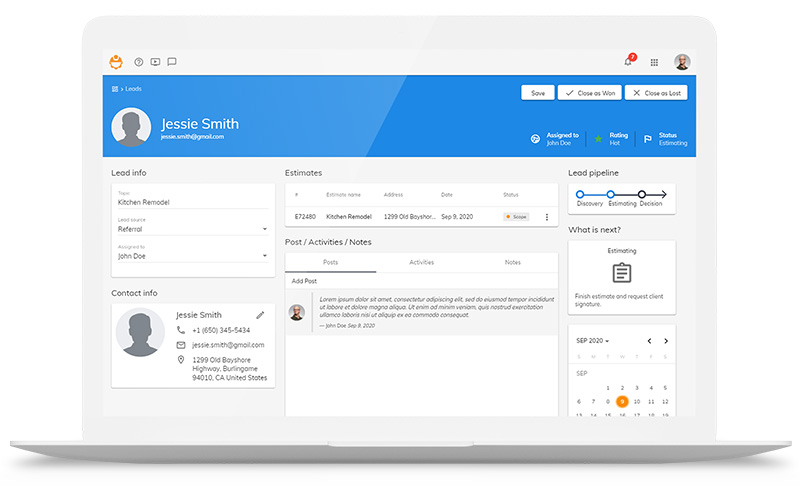Switch to the Activities tab
800x500 pixels.
pos(421,262)
